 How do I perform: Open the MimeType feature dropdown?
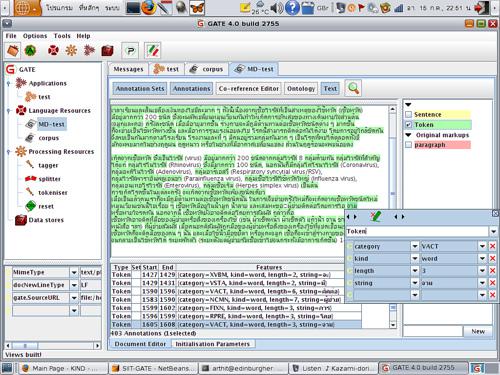point(74,272)
